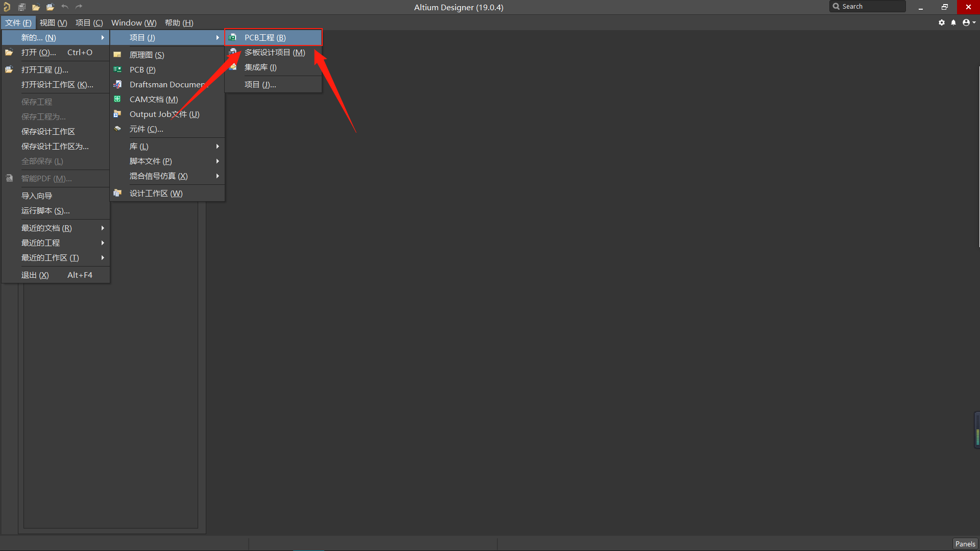Click the PCB (P) board icon
Image resolution: width=980 pixels, height=551 pixels.
pyautogui.click(x=117, y=69)
